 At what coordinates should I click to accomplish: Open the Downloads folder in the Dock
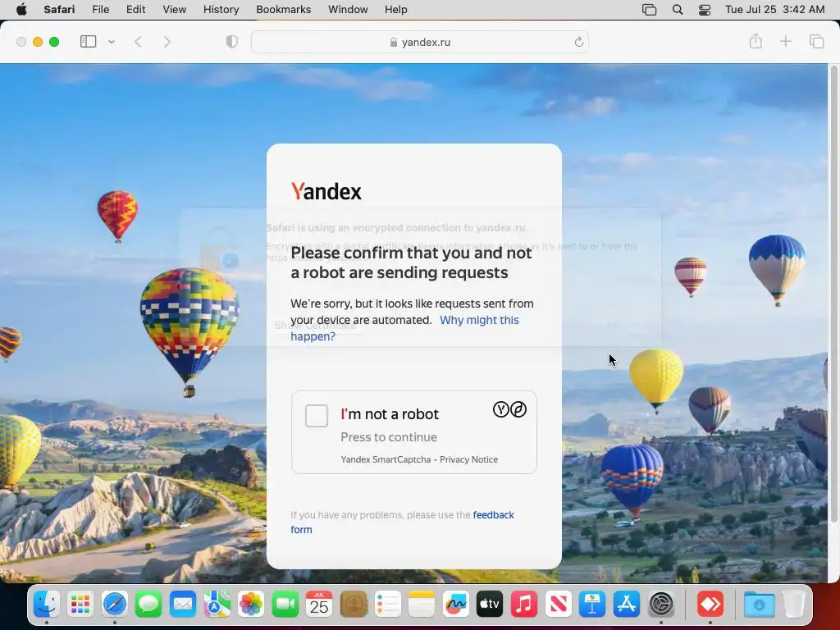pos(759,605)
